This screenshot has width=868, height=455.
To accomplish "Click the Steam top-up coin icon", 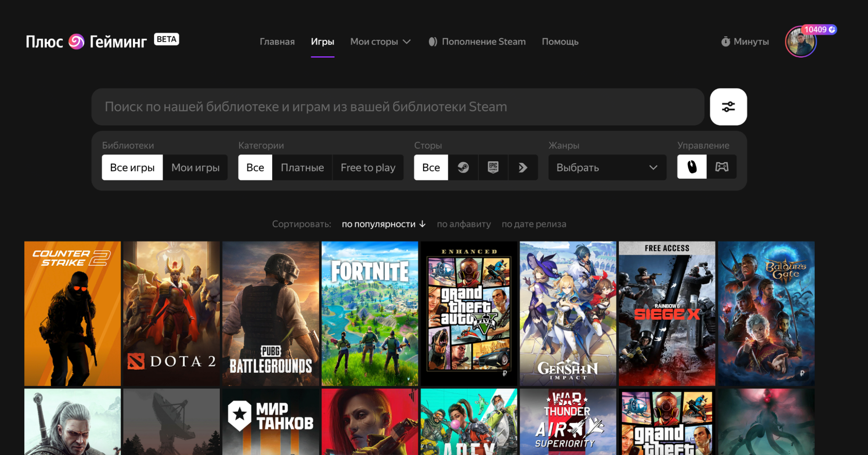I will click(x=433, y=41).
